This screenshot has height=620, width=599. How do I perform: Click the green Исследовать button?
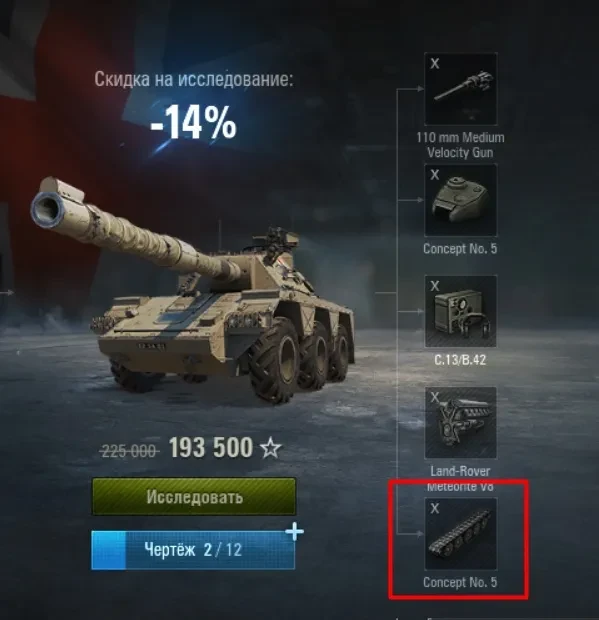point(194,497)
